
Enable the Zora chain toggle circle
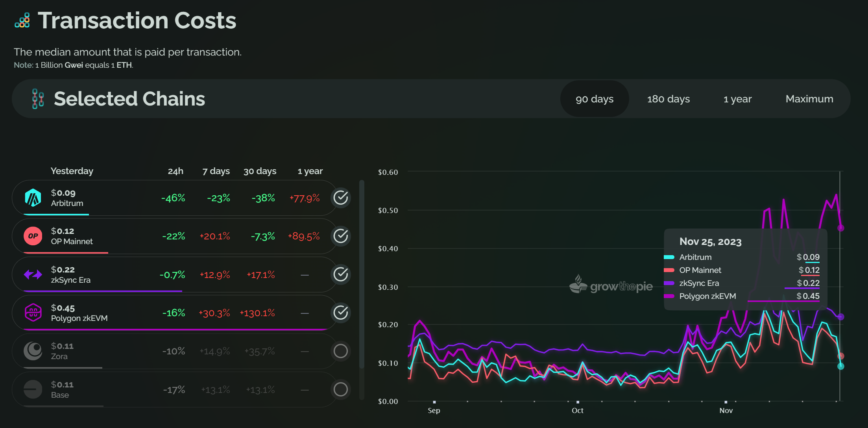click(341, 351)
